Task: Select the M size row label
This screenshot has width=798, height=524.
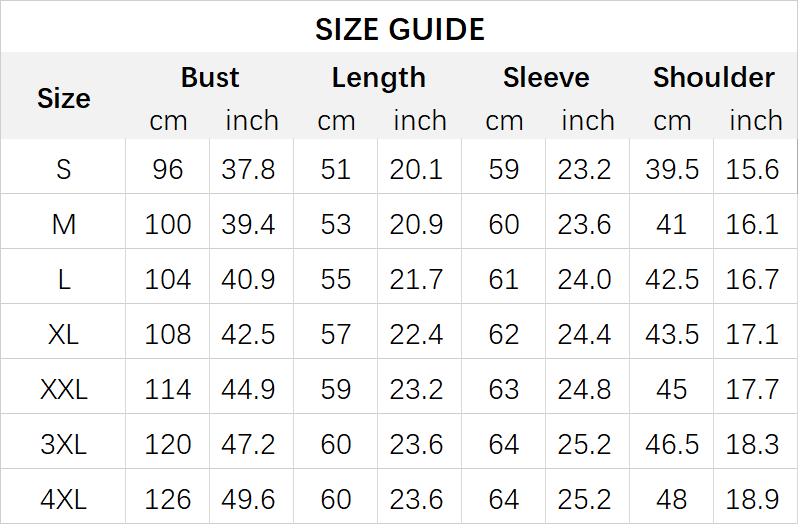Action: 63,224
